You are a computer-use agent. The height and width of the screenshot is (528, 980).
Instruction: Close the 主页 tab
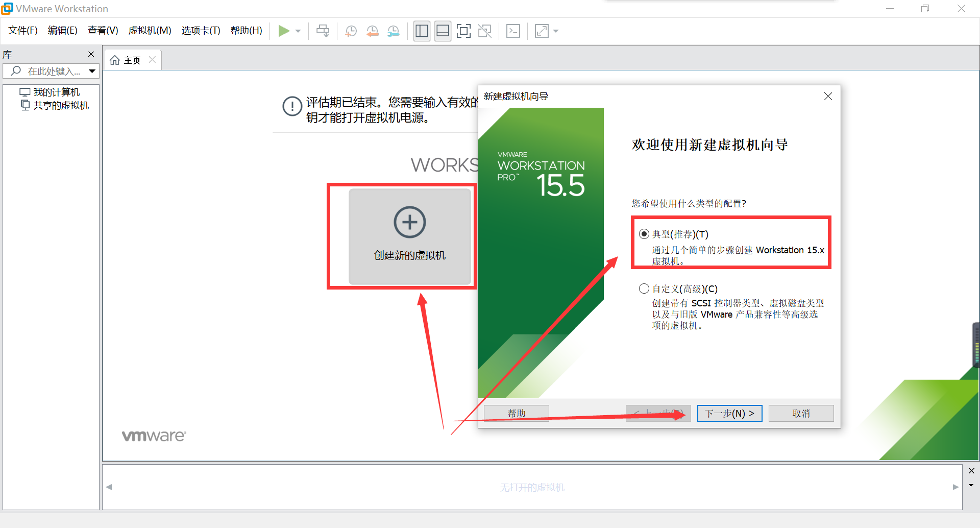click(152, 60)
